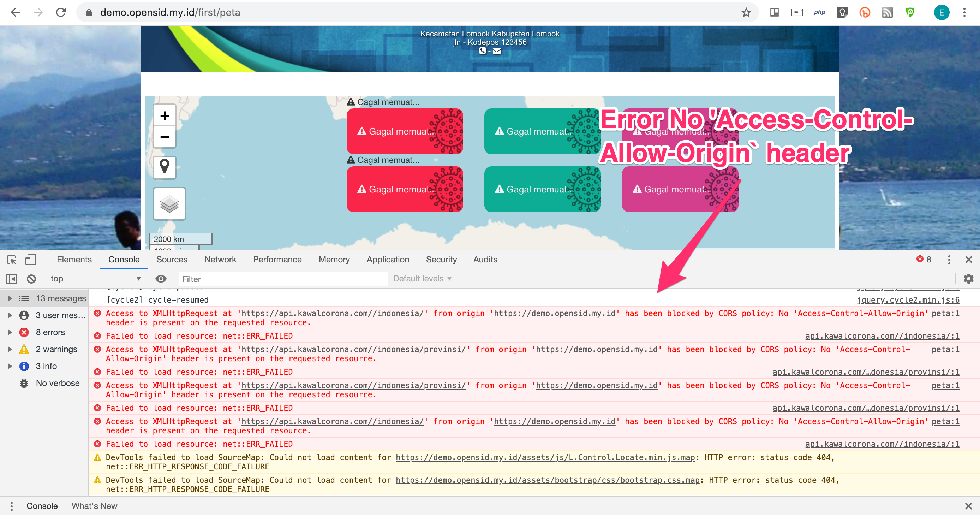Open the What's New tab
Viewport: 980px width, 529px height.
pos(94,506)
